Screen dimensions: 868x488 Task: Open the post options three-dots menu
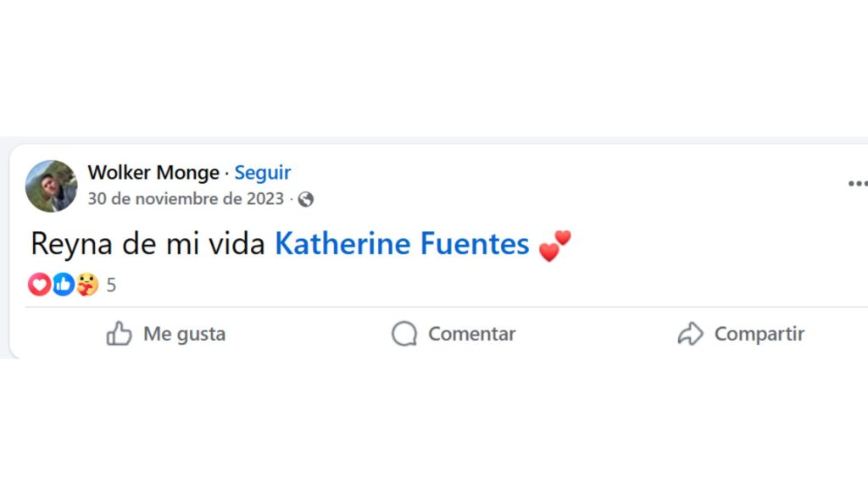(x=860, y=182)
